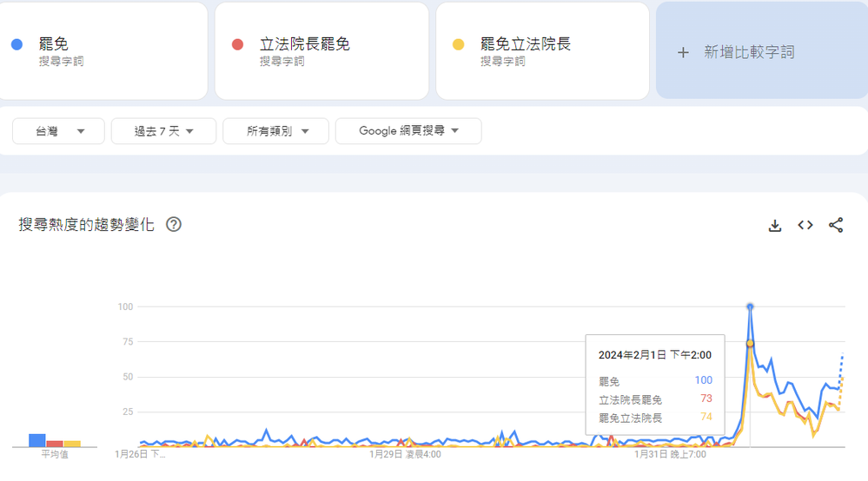The width and height of the screenshot is (868, 481).
Task: Open the 台灣 region dropdown
Action: coord(59,131)
